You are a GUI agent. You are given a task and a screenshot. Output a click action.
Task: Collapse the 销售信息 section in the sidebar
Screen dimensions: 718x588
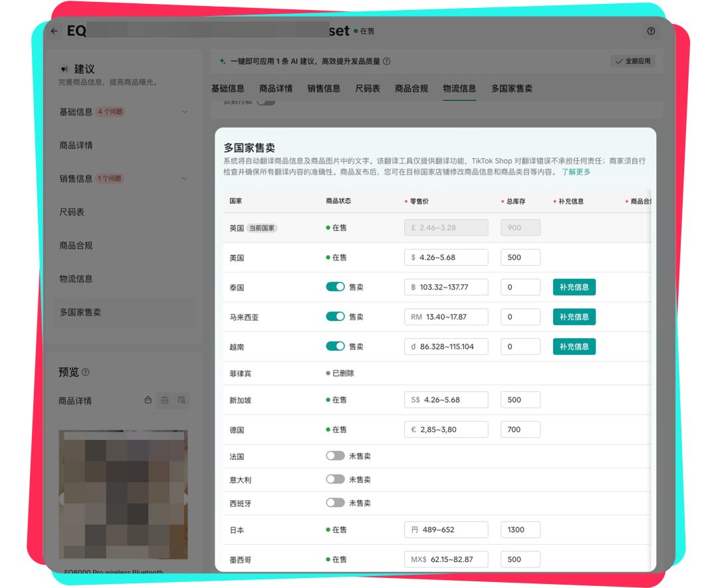tap(184, 178)
